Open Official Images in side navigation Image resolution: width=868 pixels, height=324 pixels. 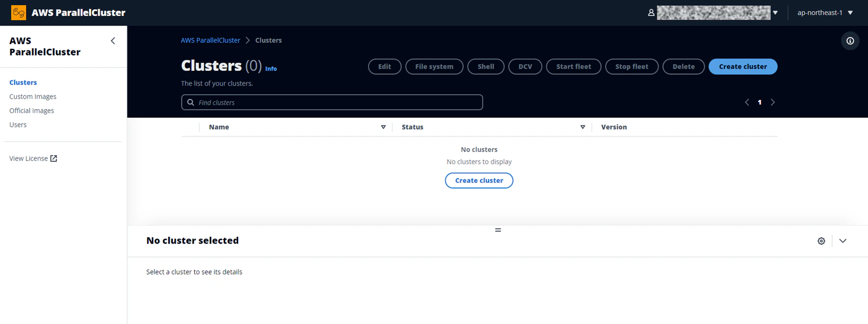(x=32, y=111)
